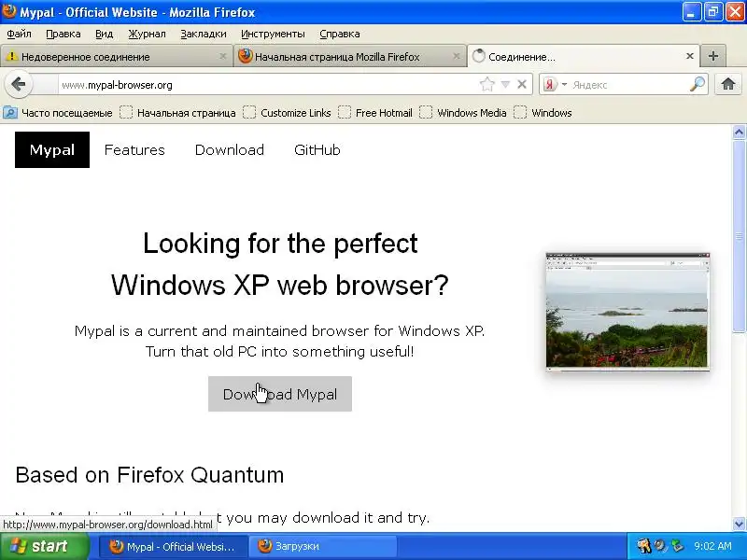Open the 'Free Hotmail' bookmark

(375, 113)
